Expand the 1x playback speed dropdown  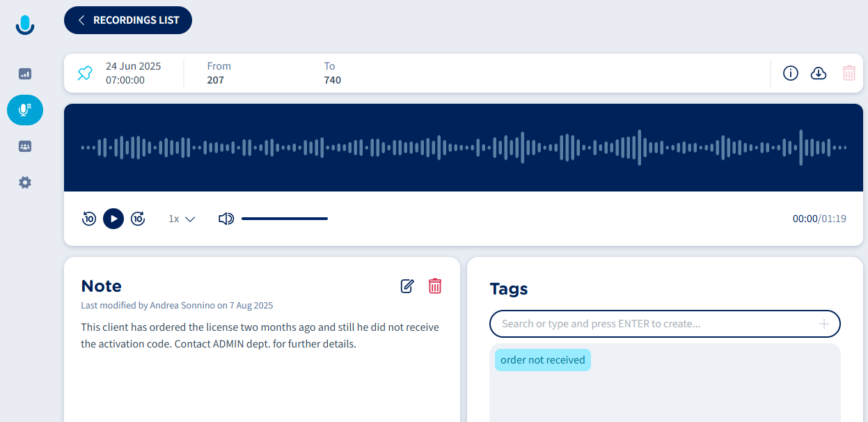[x=182, y=219]
